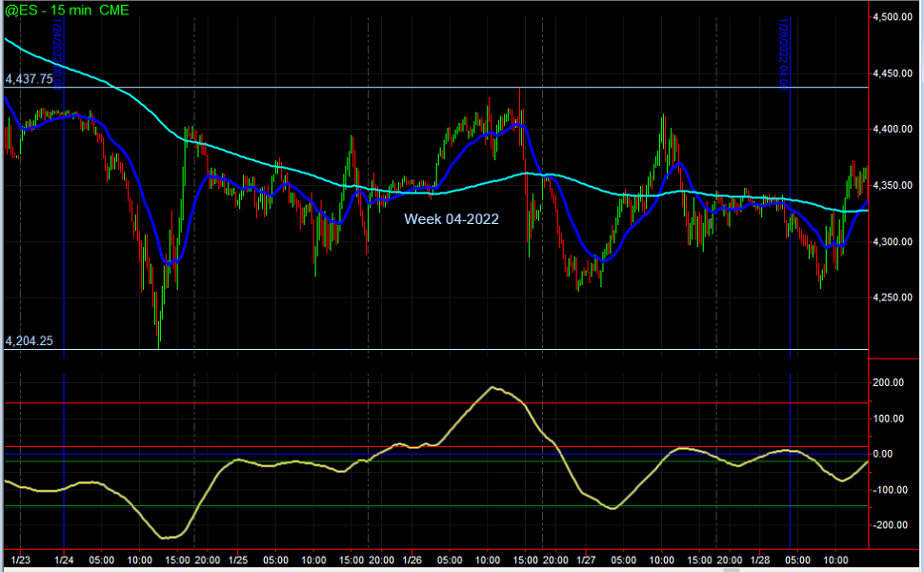924x572 pixels.
Task: Click the @ES - 15 min CME chart title
Action: tap(67, 10)
